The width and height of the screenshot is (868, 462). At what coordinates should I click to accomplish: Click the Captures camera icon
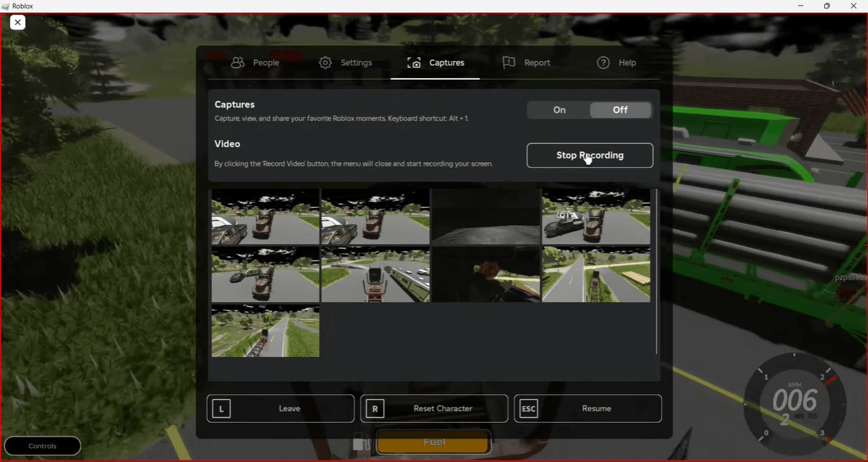(x=414, y=62)
